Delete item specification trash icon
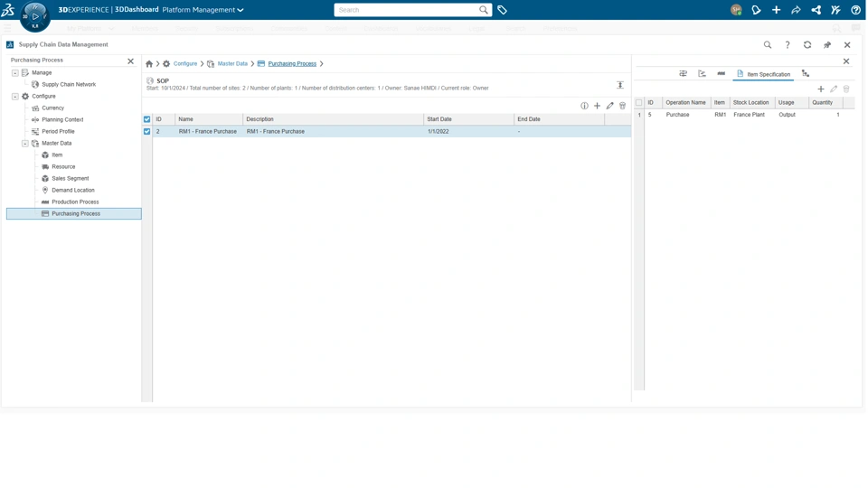The height and width of the screenshot is (488, 868). [846, 89]
